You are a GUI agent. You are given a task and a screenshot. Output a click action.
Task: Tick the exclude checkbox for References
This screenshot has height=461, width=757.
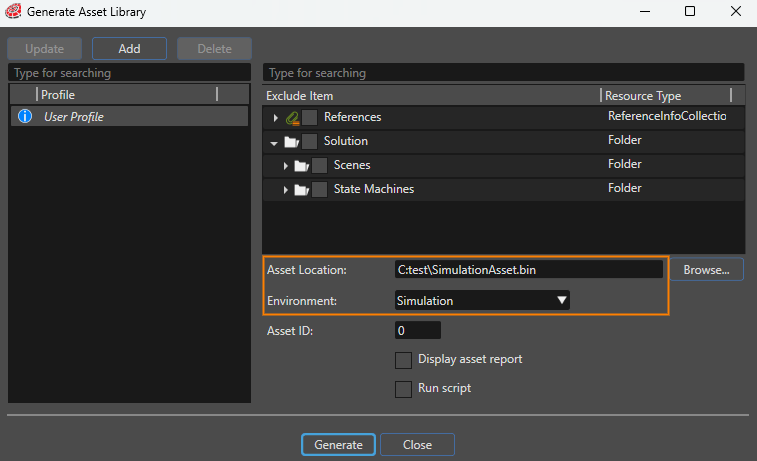(309, 117)
